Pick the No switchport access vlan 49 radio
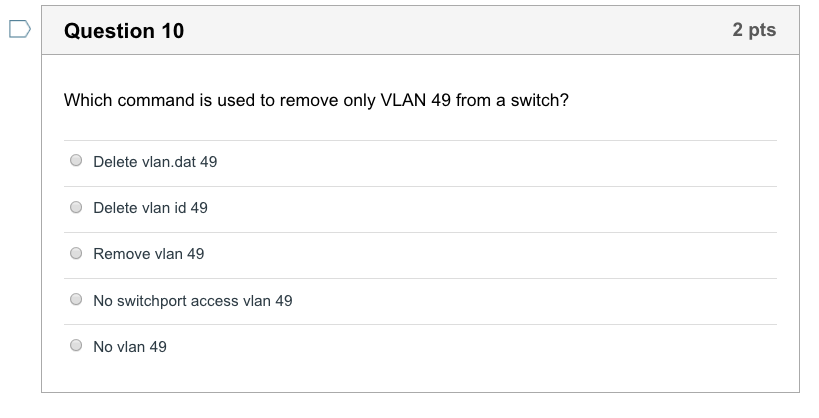The height and width of the screenshot is (418, 819). (76, 299)
